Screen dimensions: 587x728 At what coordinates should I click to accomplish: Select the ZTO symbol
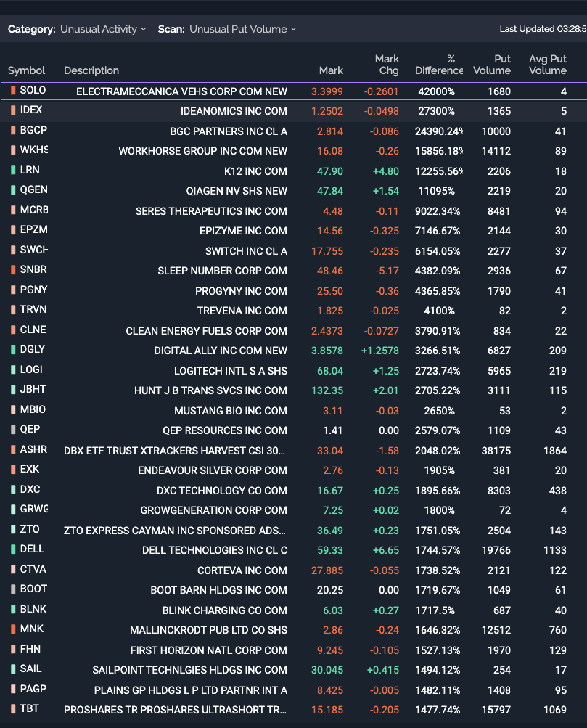point(30,529)
